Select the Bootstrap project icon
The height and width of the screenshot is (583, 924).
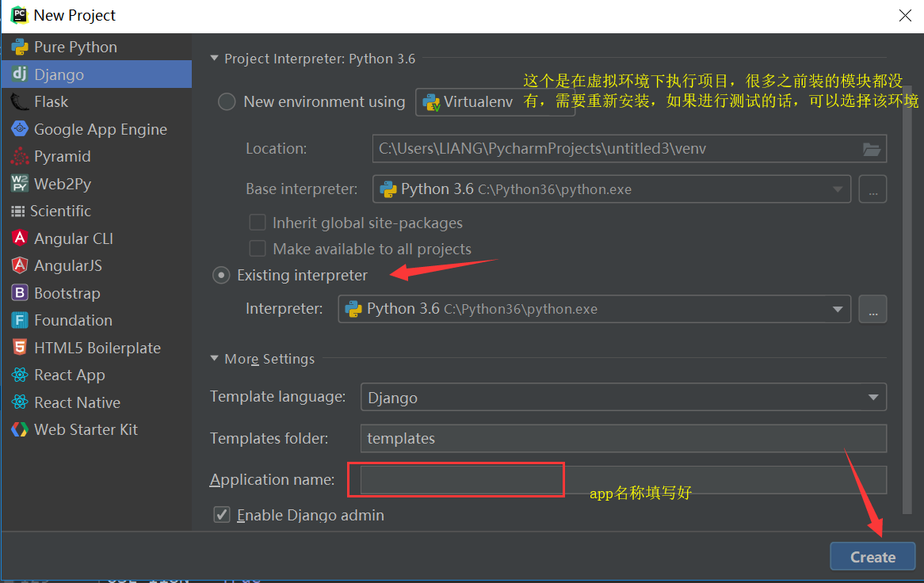(x=20, y=293)
